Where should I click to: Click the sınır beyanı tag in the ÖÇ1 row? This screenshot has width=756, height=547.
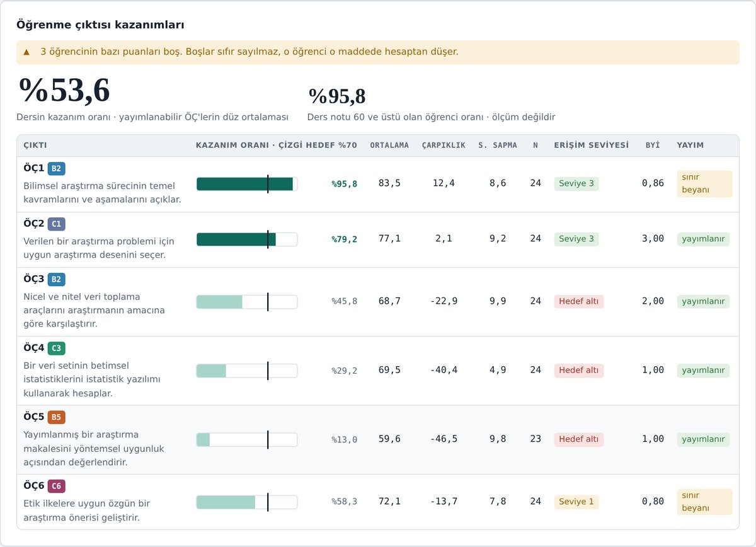[x=704, y=184]
